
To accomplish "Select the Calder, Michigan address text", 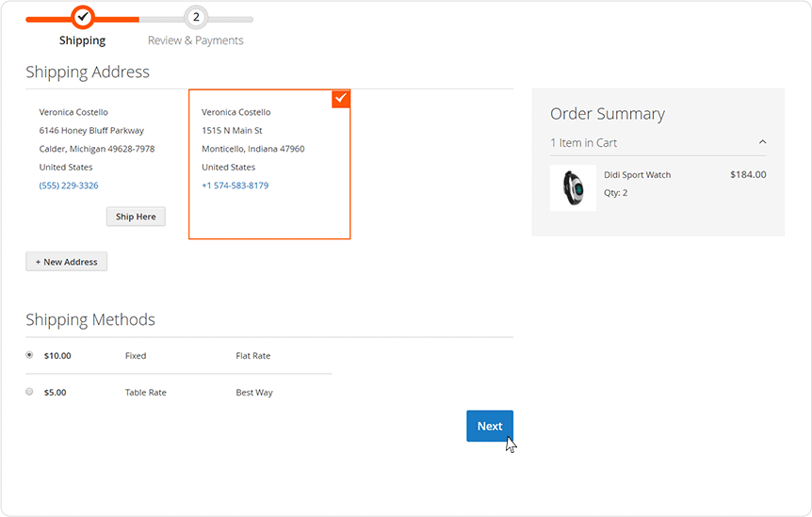I will (96, 149).
